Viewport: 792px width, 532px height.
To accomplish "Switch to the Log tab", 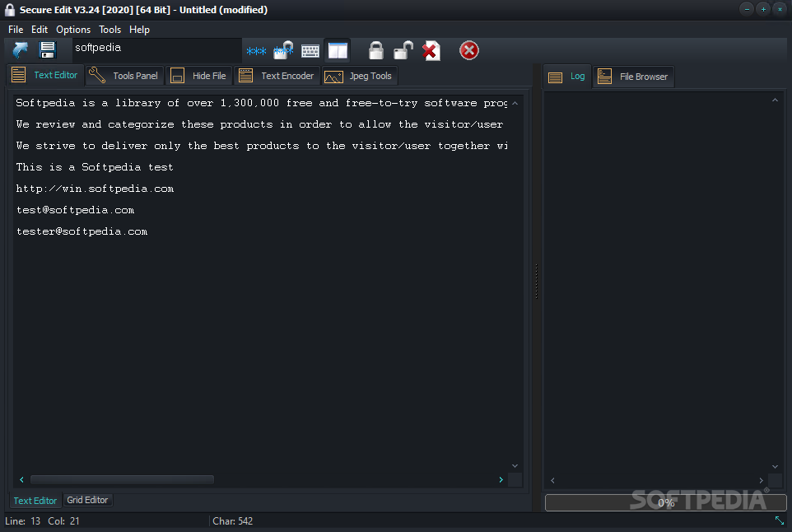I will [x=566, y=77].
